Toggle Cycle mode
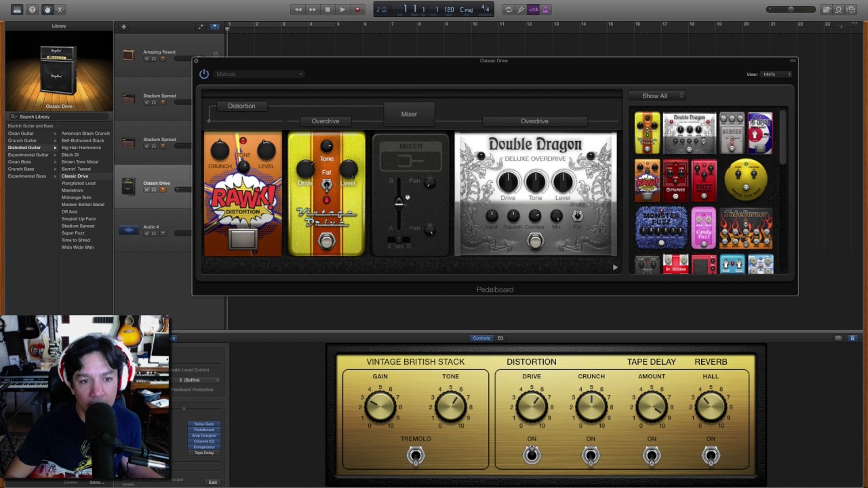Viewport: 868px width, 488px height. (x=508, y=9)
